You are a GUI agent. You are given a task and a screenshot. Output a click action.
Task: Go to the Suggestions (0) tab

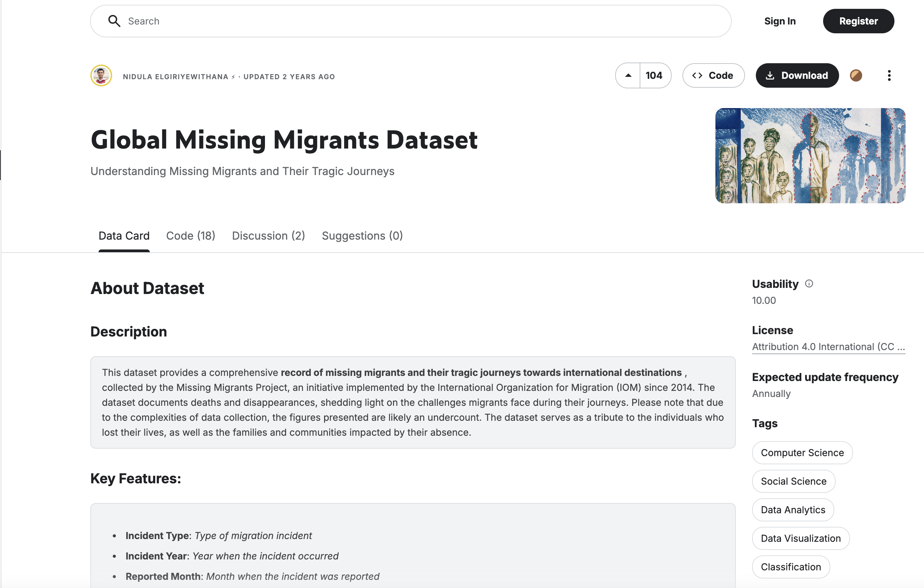[x=362, y=236]
